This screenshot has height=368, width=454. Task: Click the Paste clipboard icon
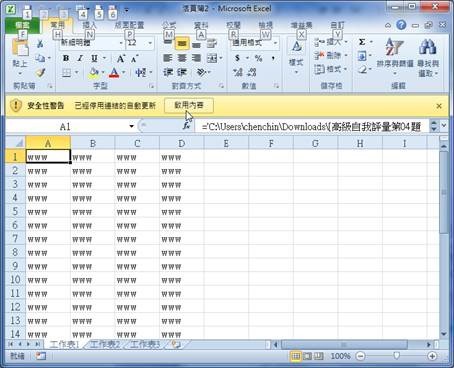[x=20, y=47]
